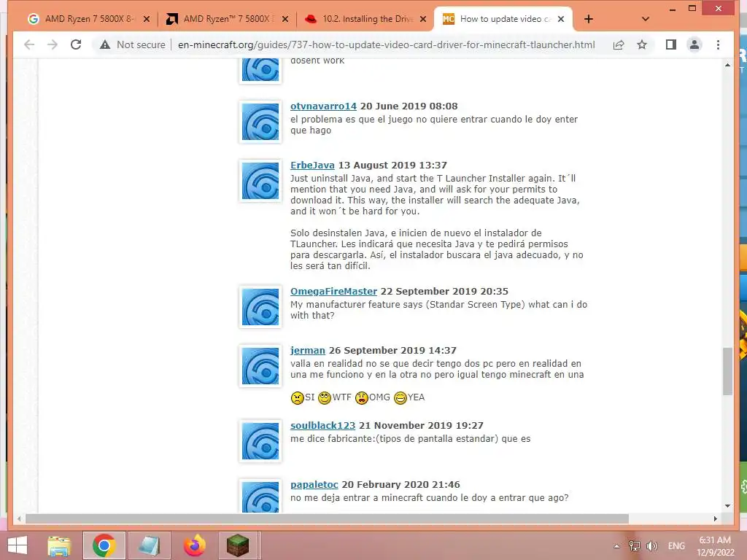Click the horizontal scrollbar thumb
Screen dimensions: 747x560
327,518
